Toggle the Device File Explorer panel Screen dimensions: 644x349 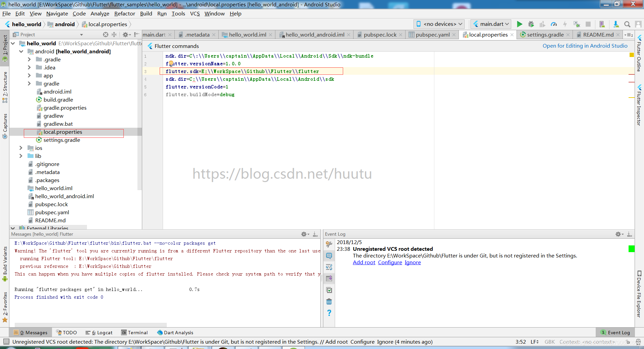click(639, 294)
